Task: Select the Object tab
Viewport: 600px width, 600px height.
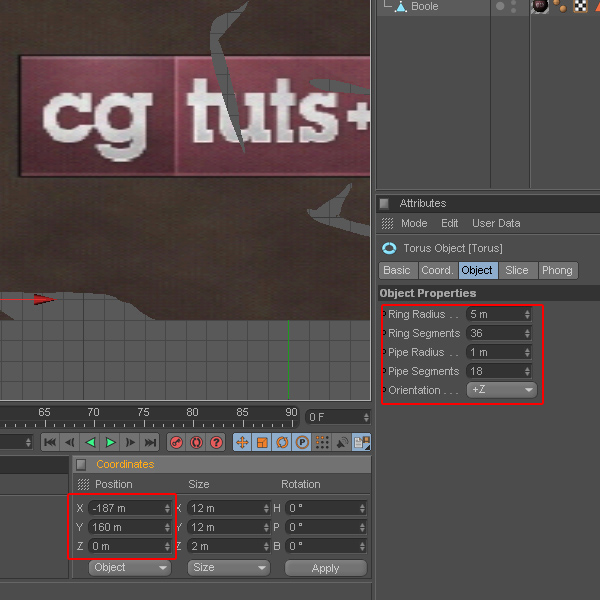Action: point(477,271)
